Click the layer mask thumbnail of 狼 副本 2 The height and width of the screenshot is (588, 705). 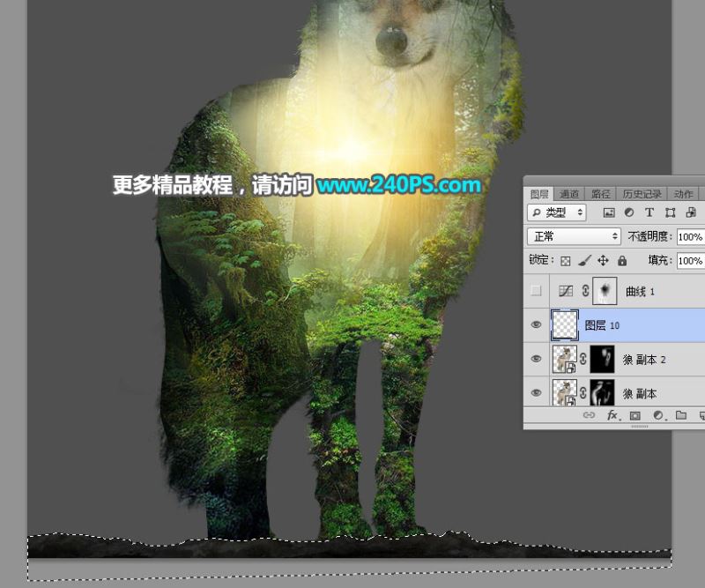pyautogui.click(x=602, y=359)
